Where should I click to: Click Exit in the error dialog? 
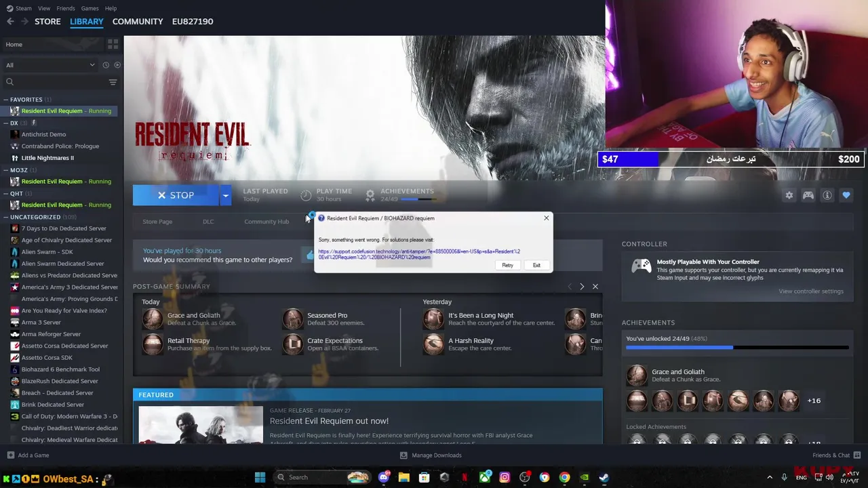pos(536,265)
